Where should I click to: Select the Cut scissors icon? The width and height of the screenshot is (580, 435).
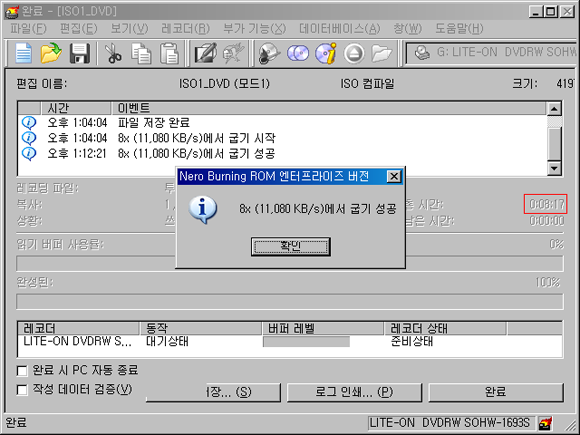tap(113, 53)
